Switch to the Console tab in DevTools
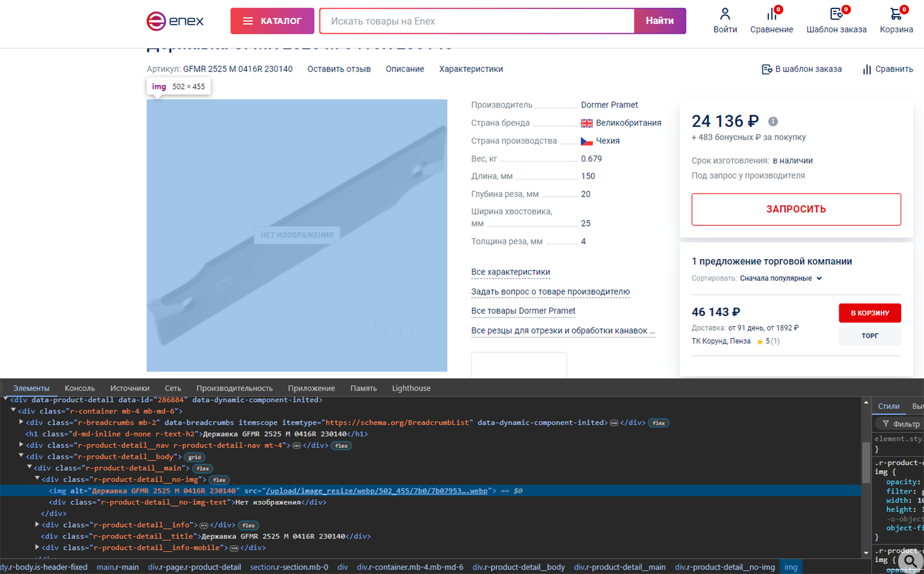Screen dimensions: 924x574 pos(79,388)
